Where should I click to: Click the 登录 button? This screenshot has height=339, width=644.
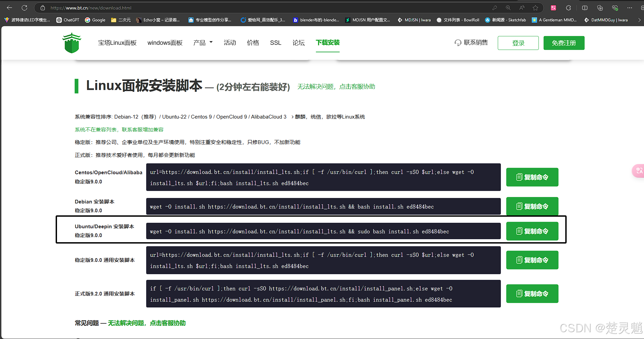518,43
